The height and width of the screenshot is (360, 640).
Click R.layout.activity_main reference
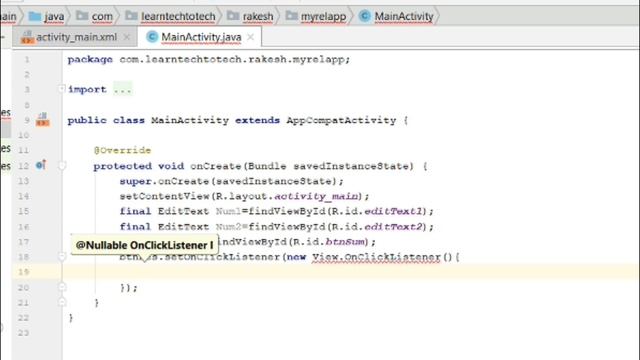coord(287,196)
